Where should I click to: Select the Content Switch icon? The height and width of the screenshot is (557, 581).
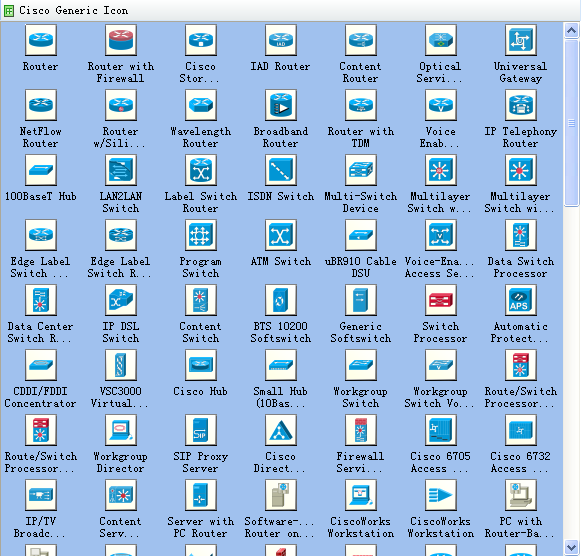201,300
